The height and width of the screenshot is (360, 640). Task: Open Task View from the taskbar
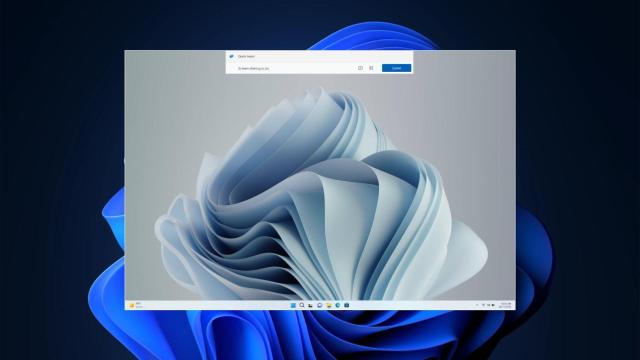coord(311,305)
